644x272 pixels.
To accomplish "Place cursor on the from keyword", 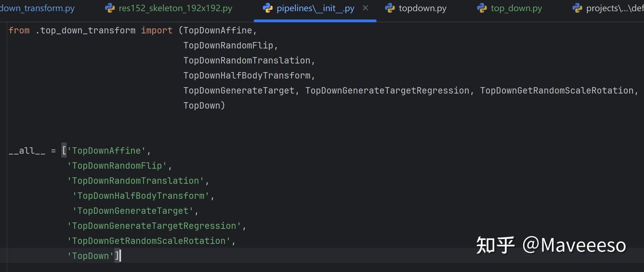I will [19, 30].
